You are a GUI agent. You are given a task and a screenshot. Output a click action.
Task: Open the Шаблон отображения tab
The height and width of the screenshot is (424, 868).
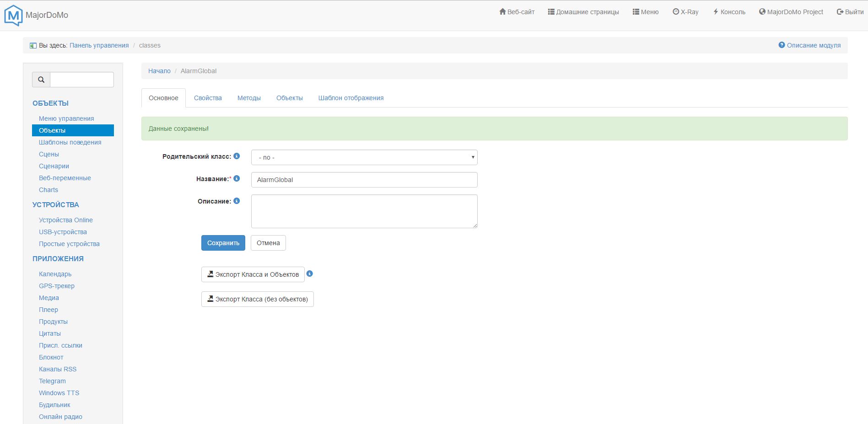coord(351,98)
